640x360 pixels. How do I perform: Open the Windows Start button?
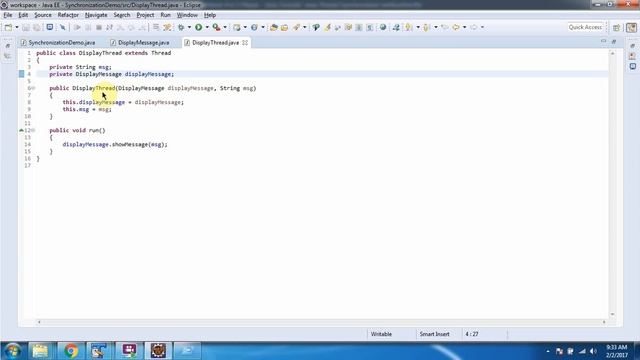(x=12, y=351)
